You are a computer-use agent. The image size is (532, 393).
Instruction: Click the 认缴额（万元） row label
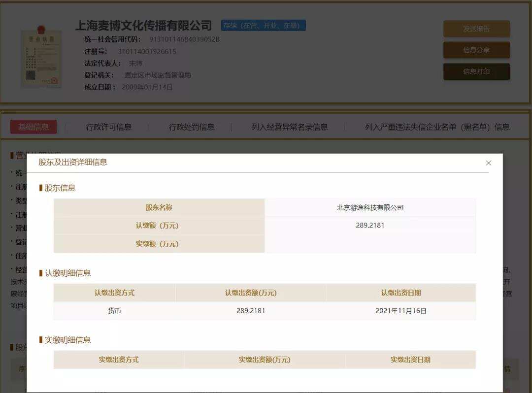click(158, 226)
